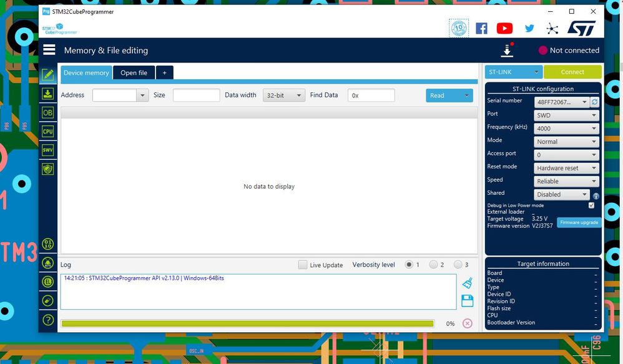Click the 10 years anniversary badge

tap(459, 28)
